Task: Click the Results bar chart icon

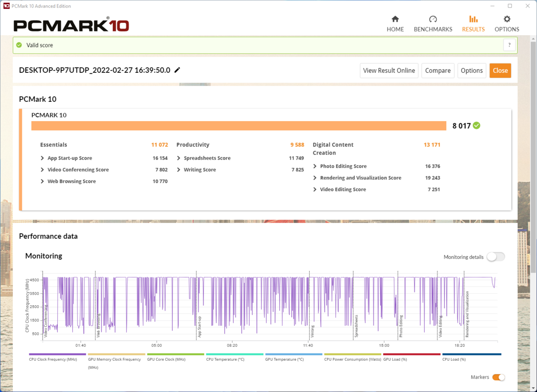Action: tap(473, 19)
